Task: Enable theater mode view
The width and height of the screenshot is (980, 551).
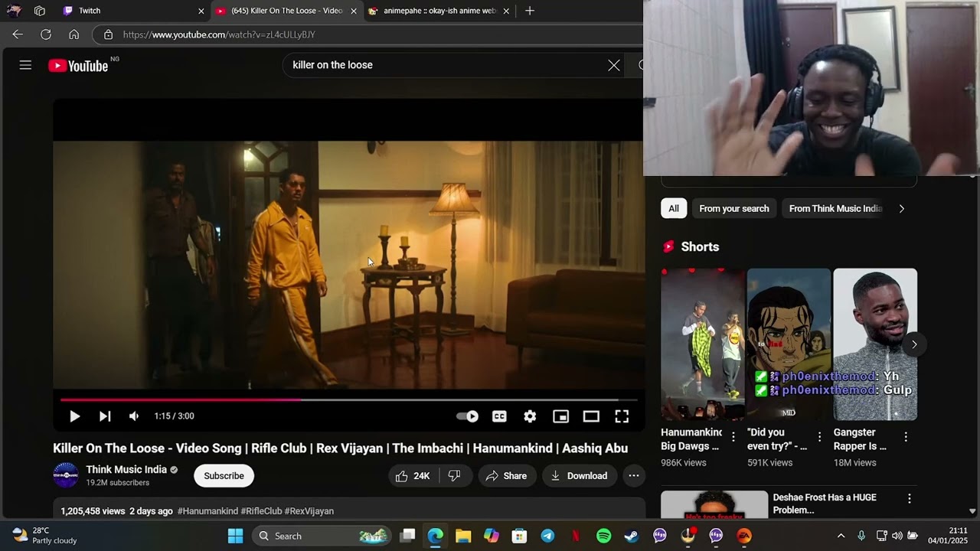Action: [x=591, y=416]
